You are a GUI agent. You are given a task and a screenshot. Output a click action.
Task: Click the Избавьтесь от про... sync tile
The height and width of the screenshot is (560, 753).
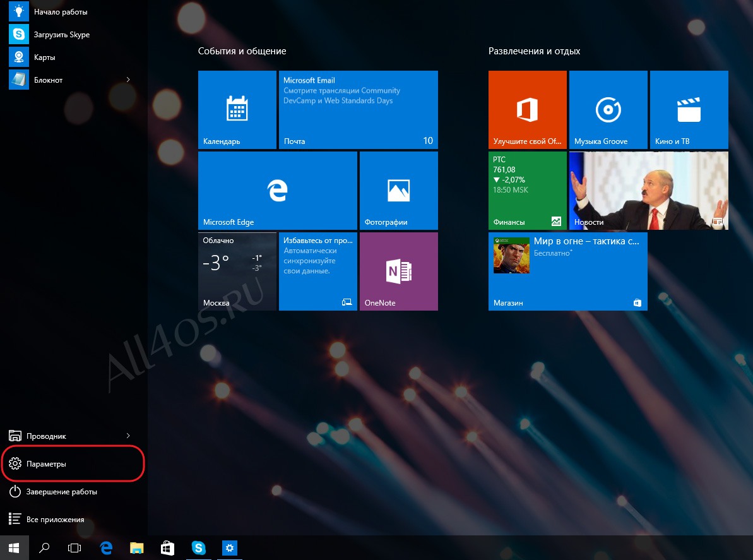(x=318, y=271)
